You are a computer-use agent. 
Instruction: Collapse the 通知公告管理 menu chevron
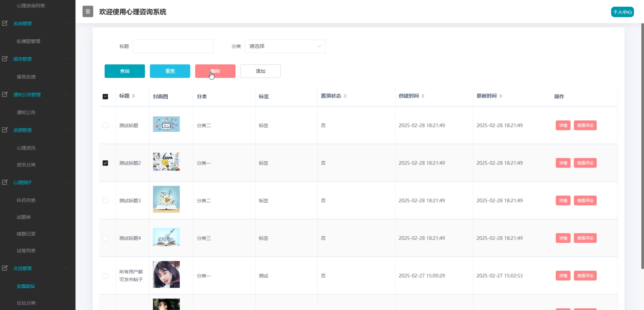(x=67, y=94)
